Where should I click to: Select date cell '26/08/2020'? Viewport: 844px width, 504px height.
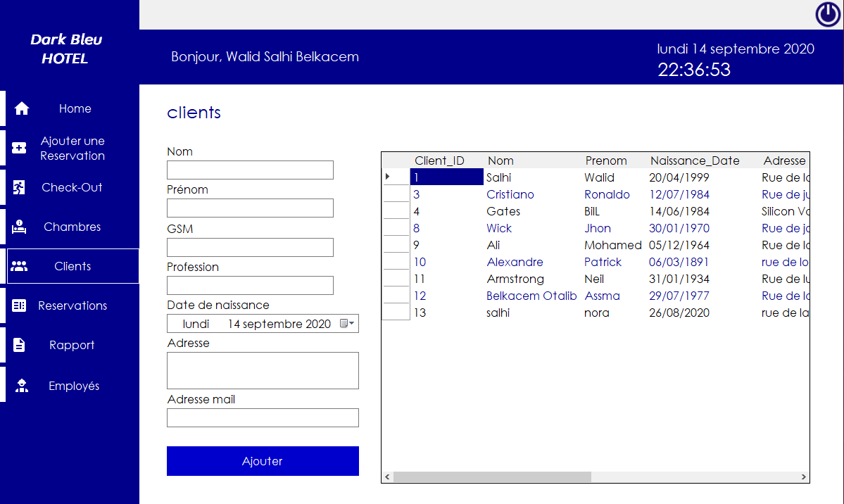(x=679, y=313)
